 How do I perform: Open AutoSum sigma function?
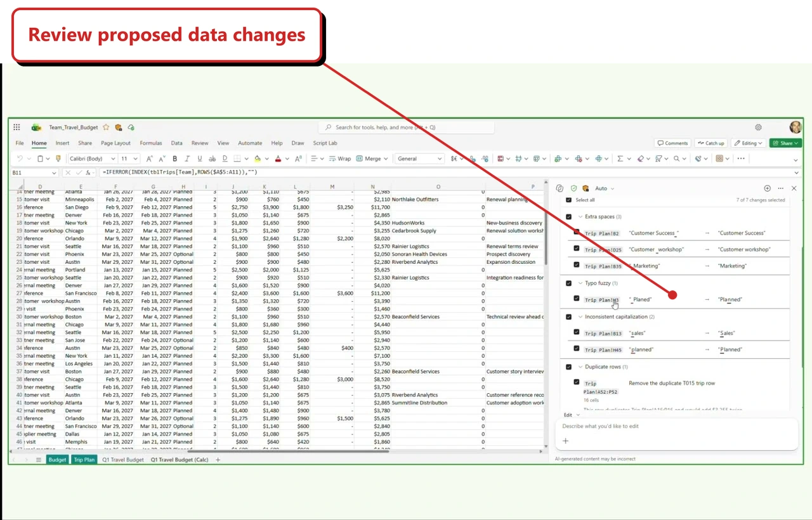(620, 159)
